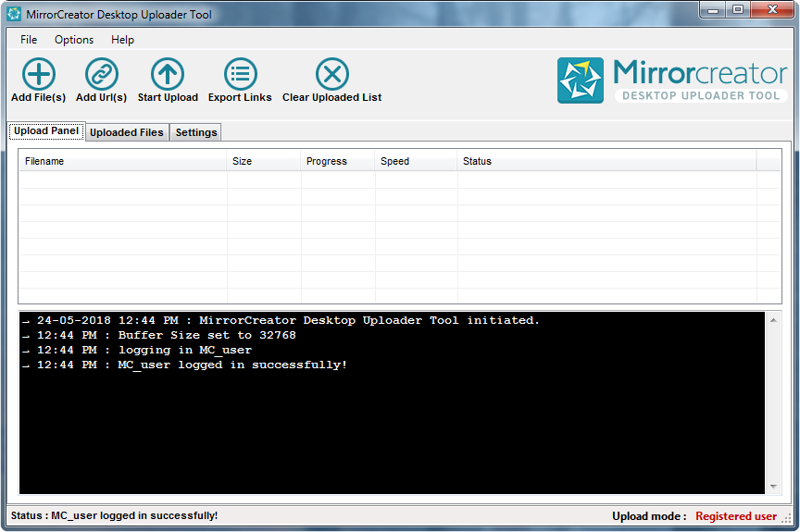Viewport: 800px width, 532px height.
Task: Open the Settings tab
Action: (x=196, y=132)
